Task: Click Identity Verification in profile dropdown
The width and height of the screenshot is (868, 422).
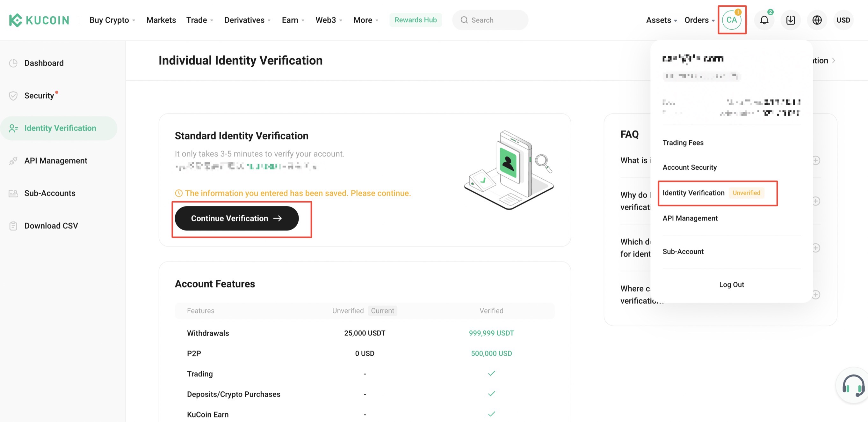Action: click(x=694, y=193)
